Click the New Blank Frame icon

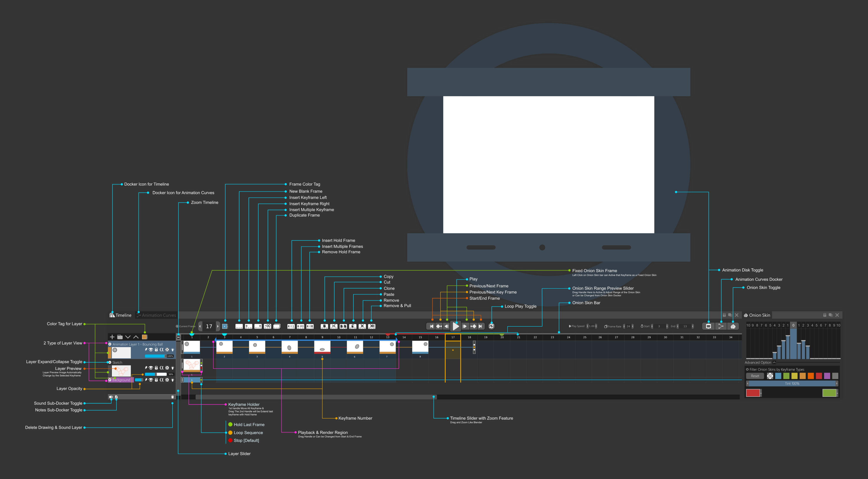pyautogui.click(x=239, y=326)
